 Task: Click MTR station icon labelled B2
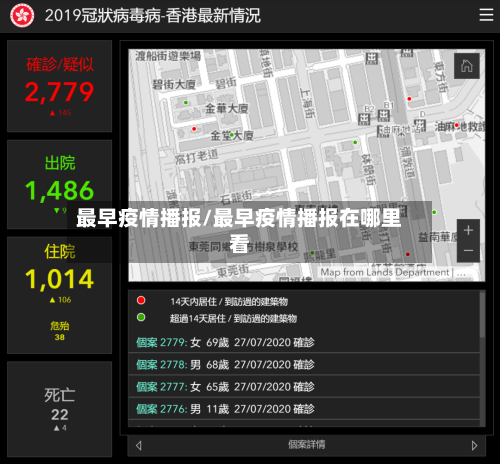(x=364, y=119)
